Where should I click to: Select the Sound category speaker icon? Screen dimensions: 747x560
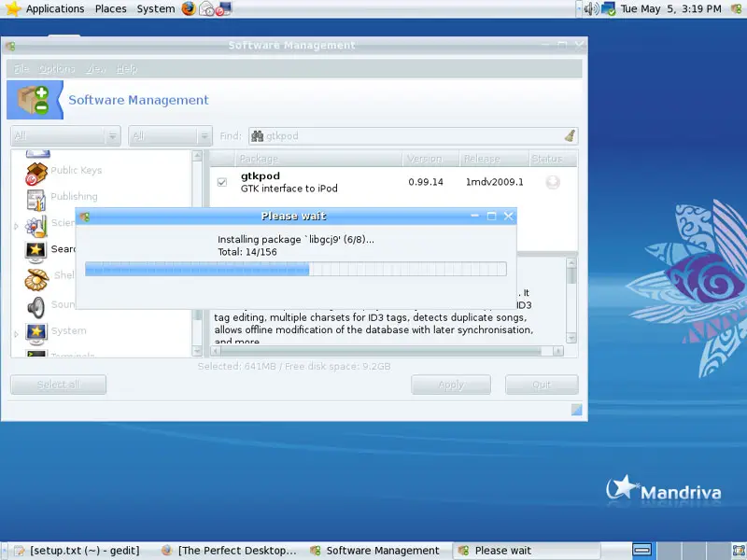tap(36, 307)
